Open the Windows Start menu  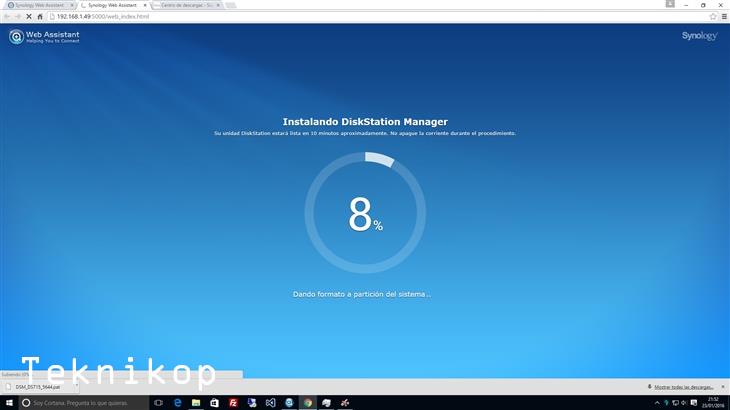pos(9,402)
